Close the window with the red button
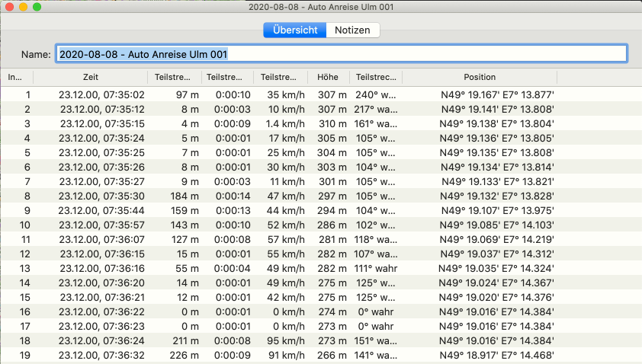 click(9, 7)
